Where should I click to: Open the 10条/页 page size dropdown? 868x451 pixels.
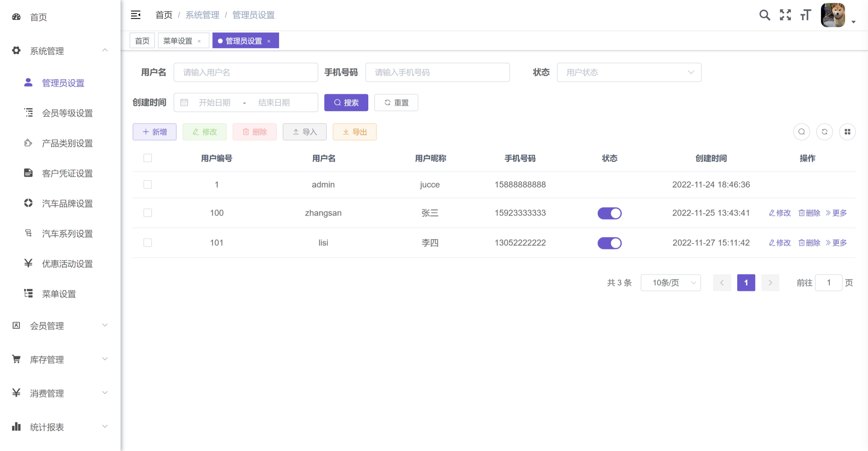point(670,283)
